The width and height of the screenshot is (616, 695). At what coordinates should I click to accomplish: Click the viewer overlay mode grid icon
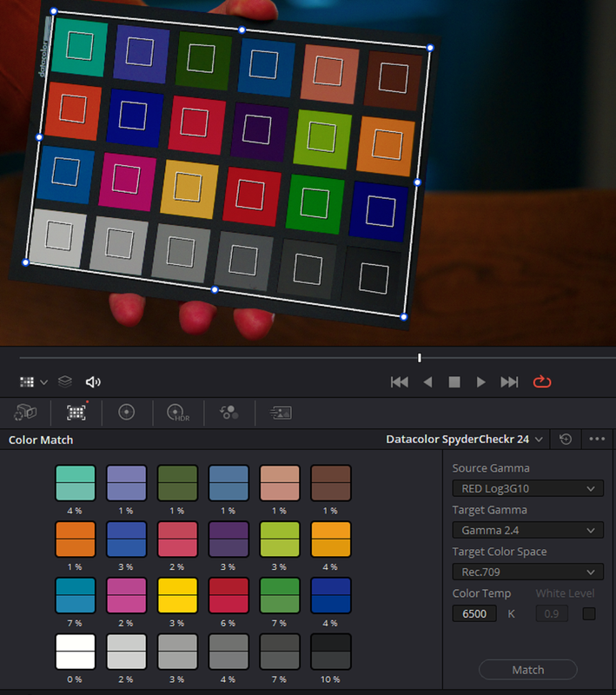pyautogui.click(x=27, y=381)
